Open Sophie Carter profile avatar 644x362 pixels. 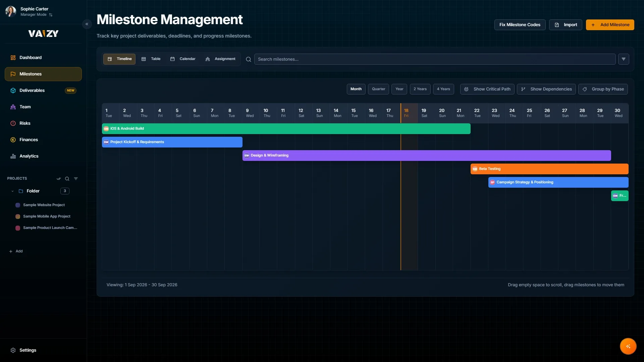pos(11,11)
